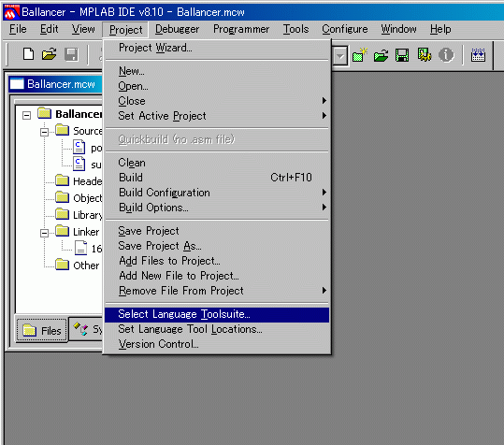Choose Select Language Toolsuite... entry

pyautogui.click(x=217, y=314)
